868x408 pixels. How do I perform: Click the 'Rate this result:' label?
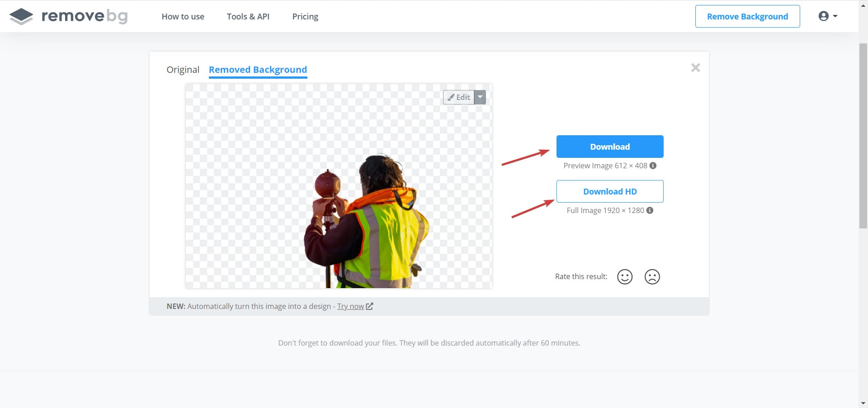(581, 276)
